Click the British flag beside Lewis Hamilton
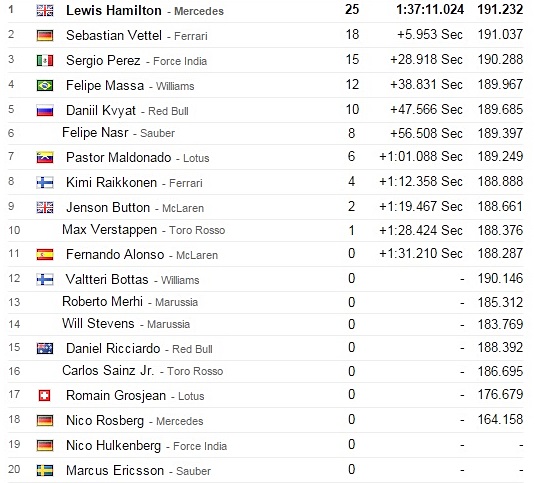The width and height of the screenshot is (535, 483). click(45, 11)
